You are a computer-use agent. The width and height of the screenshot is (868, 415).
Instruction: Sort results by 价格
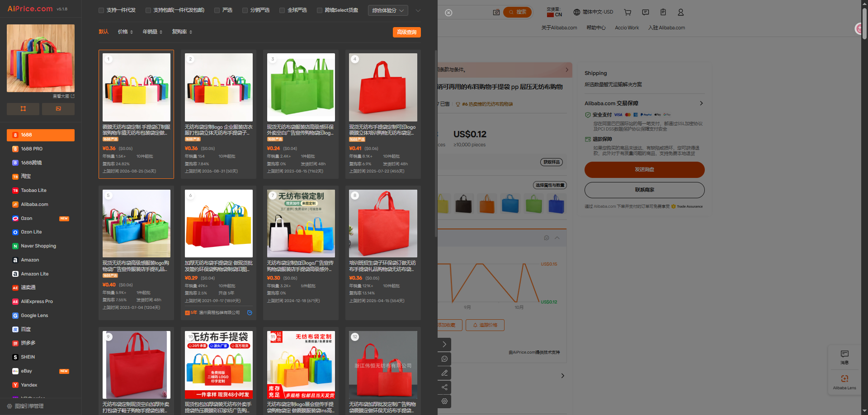125,32
